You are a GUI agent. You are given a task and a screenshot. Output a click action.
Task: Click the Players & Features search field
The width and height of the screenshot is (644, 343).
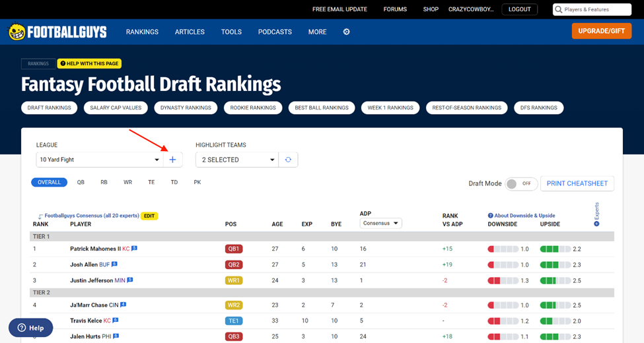(x=592, y=9)
